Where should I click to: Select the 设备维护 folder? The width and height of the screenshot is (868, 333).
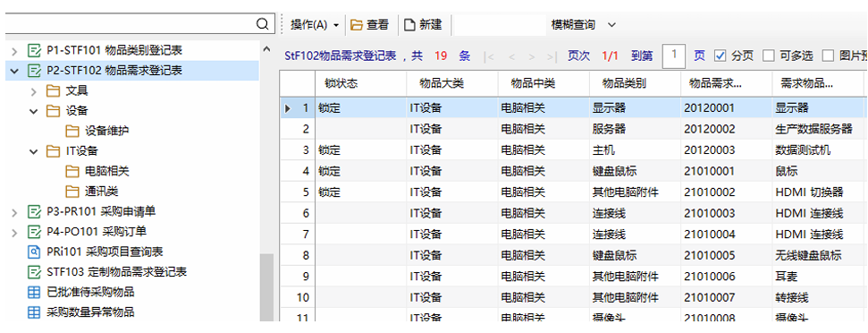coord(97,131)
